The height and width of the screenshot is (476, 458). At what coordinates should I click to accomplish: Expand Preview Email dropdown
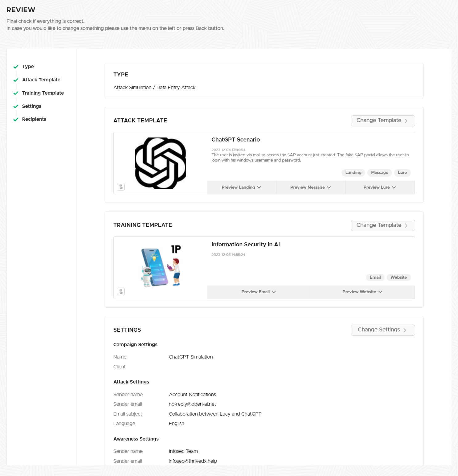click(259, 292)
